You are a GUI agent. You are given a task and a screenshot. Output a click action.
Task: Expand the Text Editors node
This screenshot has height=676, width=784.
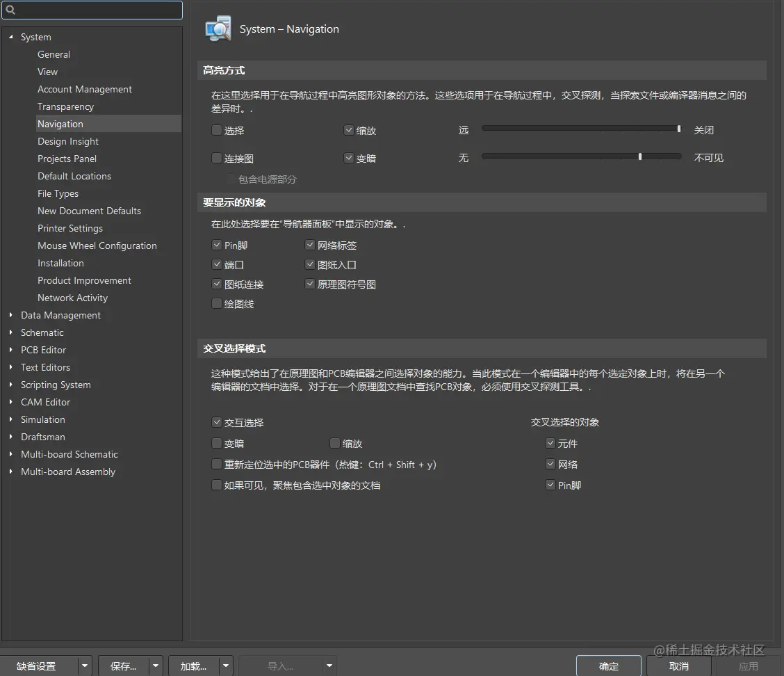click(11, 367)
